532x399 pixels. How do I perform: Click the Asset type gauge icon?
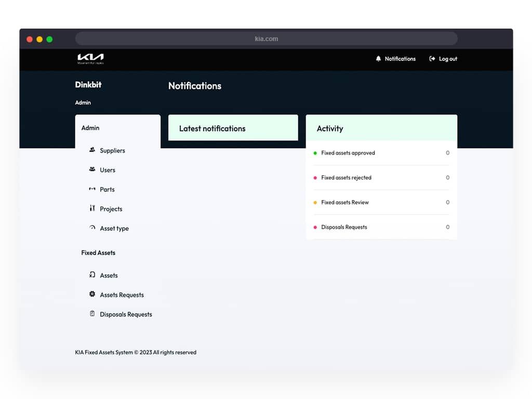tap(92, 228)
